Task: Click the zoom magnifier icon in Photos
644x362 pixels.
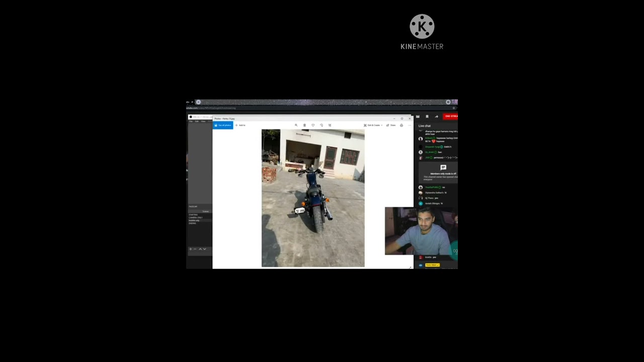Action: (x=296, y=125)
